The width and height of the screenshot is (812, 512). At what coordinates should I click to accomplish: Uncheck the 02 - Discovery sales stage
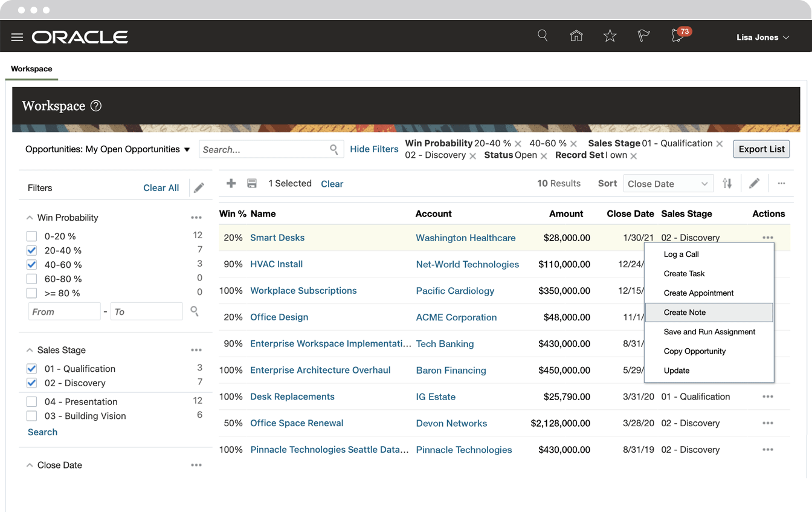click(32, 383)
